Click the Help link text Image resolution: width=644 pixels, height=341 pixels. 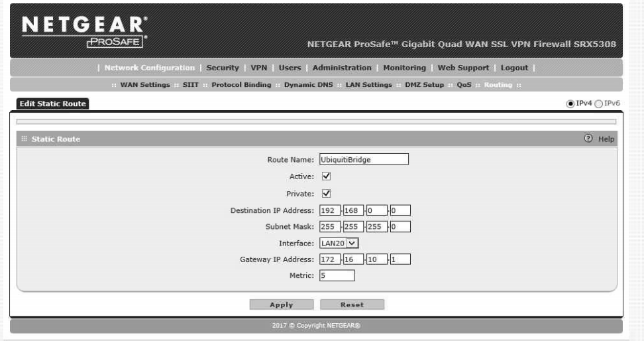[606, 139]
